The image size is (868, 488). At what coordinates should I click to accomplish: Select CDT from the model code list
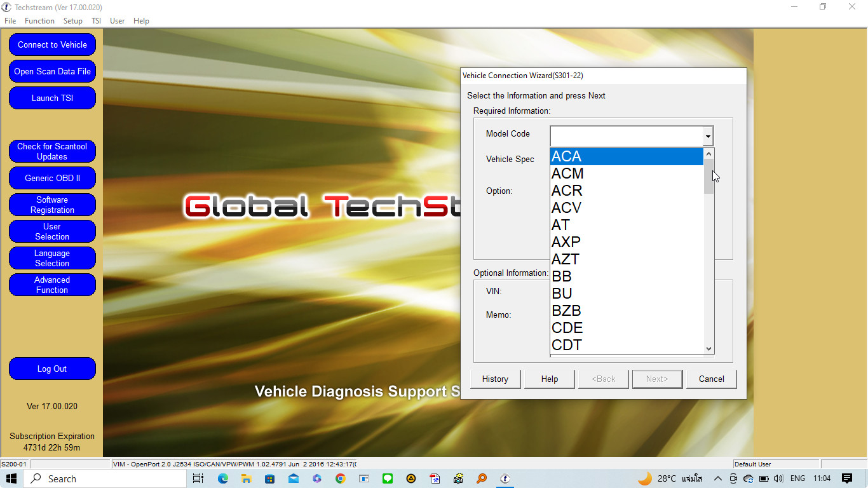627,345
